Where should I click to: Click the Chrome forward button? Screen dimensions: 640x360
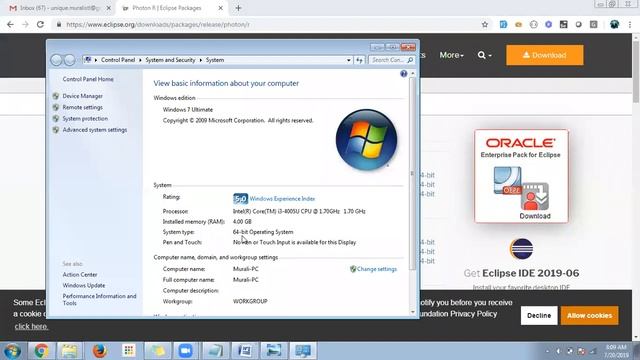pyautogui.click(x=25, y=24)
